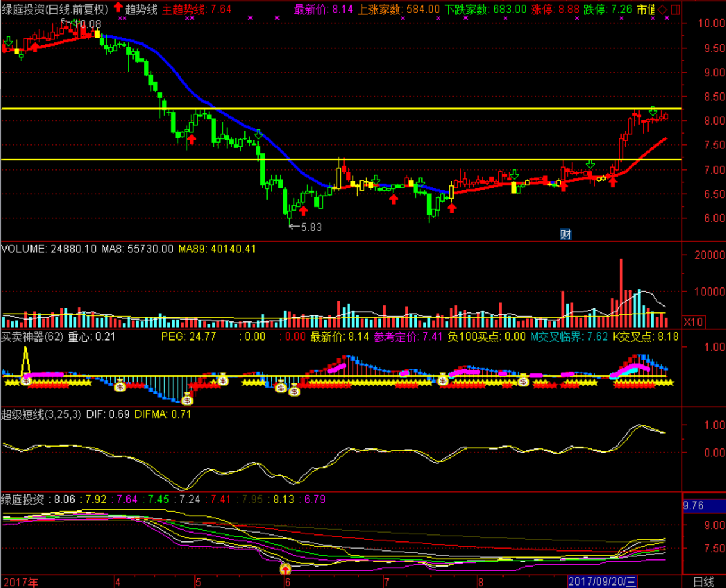Viewport: 726px width, 588px height.
Task: Click the green down arrow near the 10.08 high
Action: click(x=74, y=24)
